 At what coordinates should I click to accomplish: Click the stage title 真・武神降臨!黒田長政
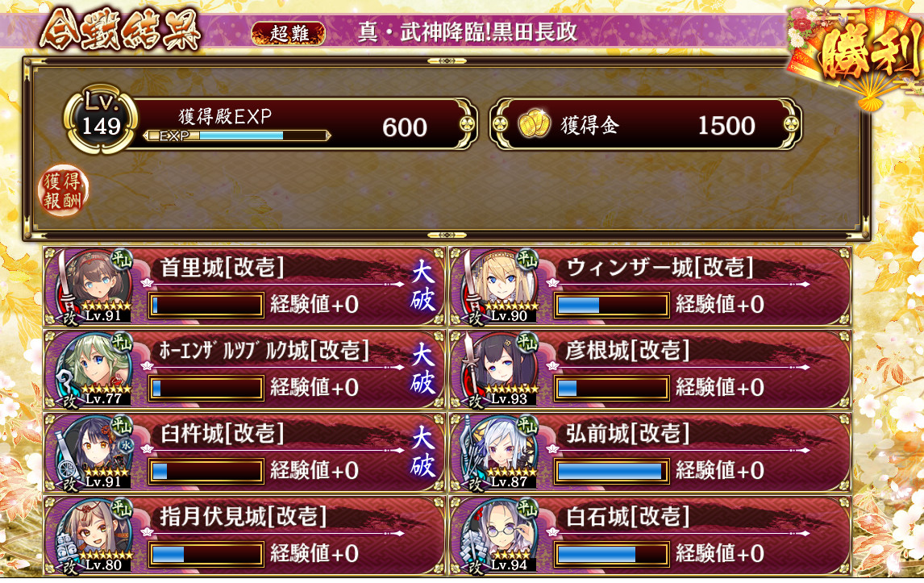click(x=468, y=31)
